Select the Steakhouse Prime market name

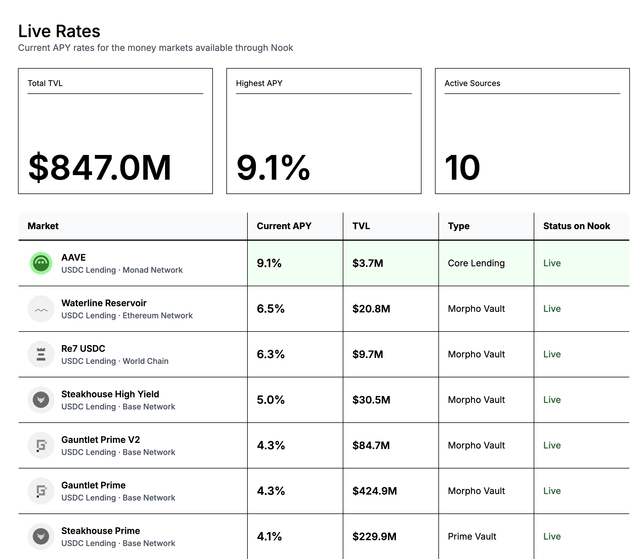(x=100, y=530)
